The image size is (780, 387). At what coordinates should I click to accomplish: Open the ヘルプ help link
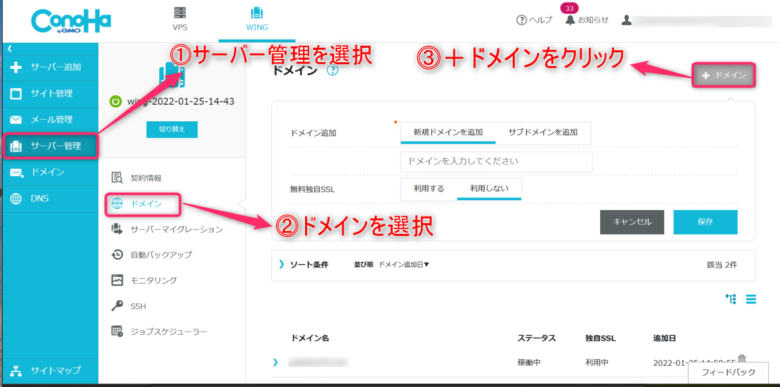(534, 20)
